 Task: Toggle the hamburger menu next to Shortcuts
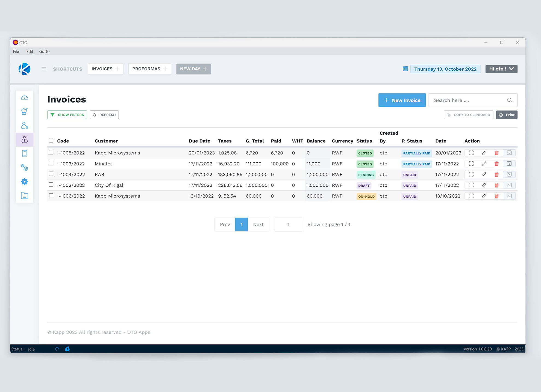coord(44,69)
